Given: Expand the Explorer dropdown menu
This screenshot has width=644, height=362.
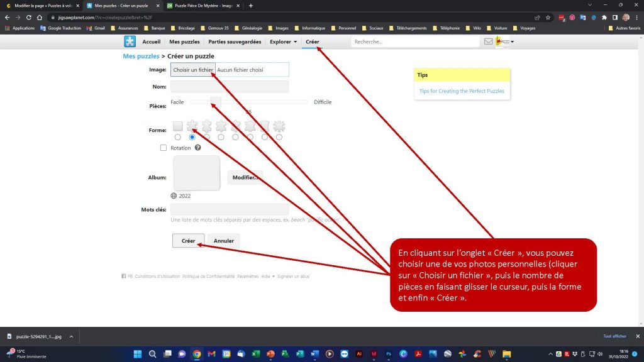Looking at the screenshot, I should [283, 42].
